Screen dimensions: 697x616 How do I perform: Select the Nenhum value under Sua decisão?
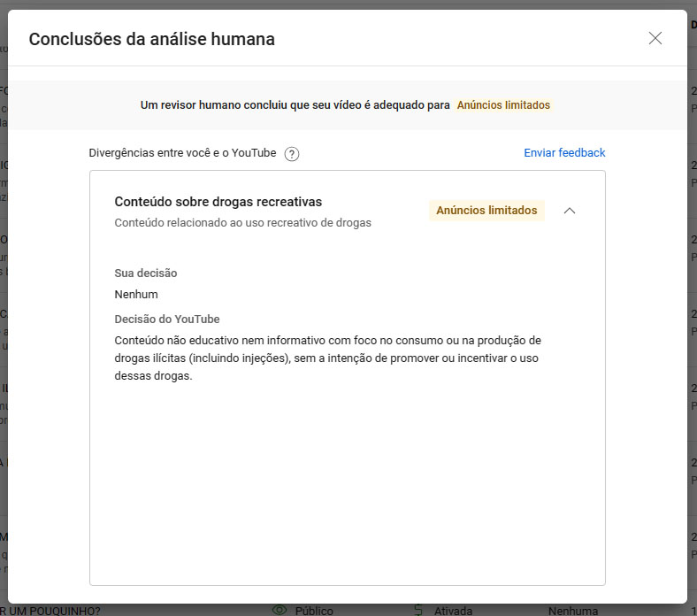[x=136, y=295]
